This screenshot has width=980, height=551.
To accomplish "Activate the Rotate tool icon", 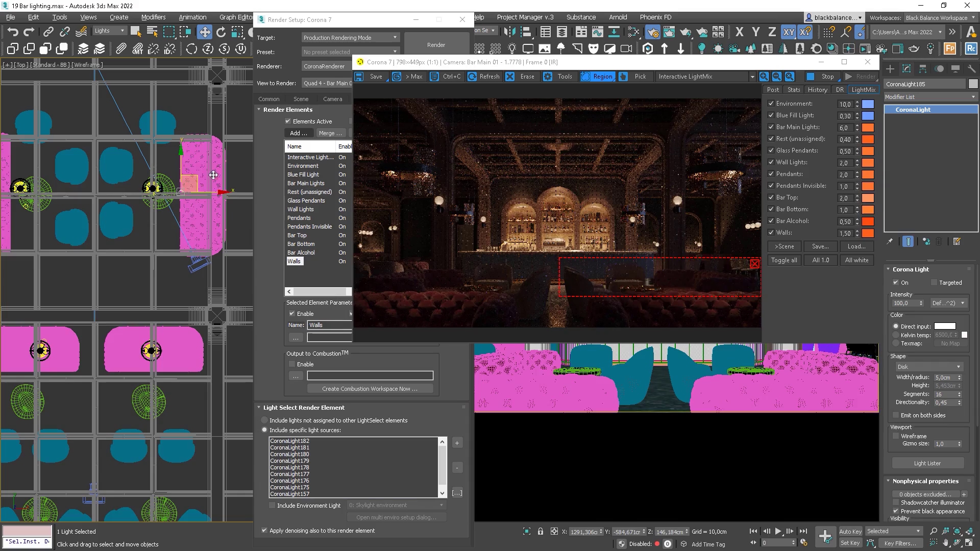I will click(x=220, y=32).
